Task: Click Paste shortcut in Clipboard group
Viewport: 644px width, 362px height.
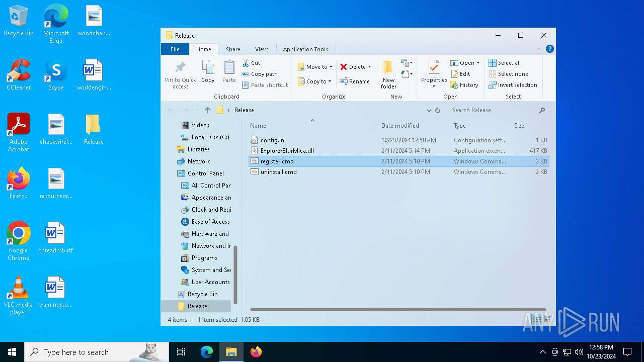Action: [265, 85]
